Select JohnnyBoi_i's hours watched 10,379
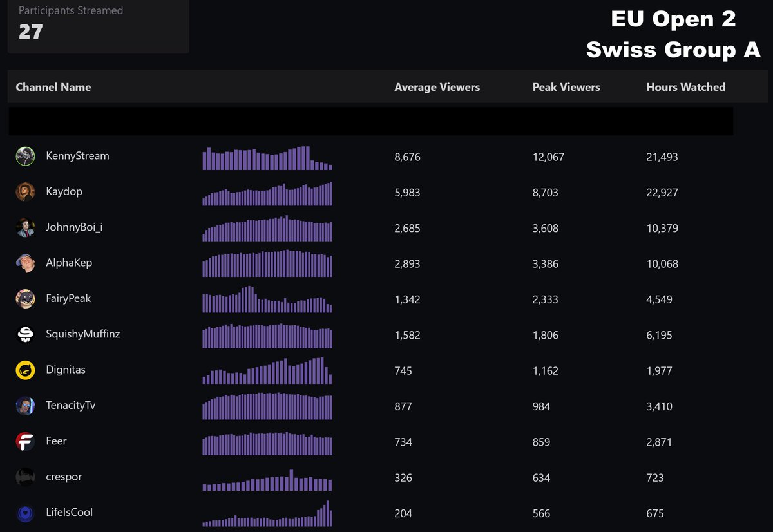Image resolution: width=773 pixels, height=532 pixels. pyautogui.click(x=662, y=228)
